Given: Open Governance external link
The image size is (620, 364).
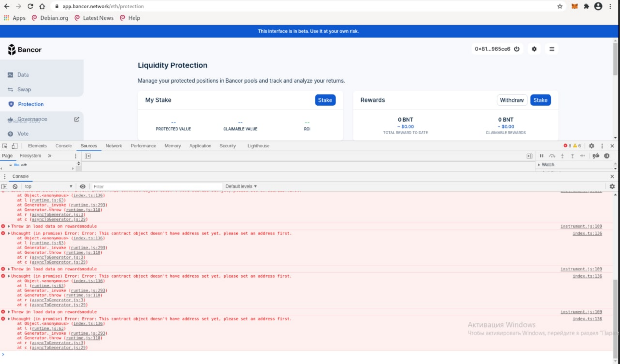Looking at the screenshot, I should tap(77, 119).
